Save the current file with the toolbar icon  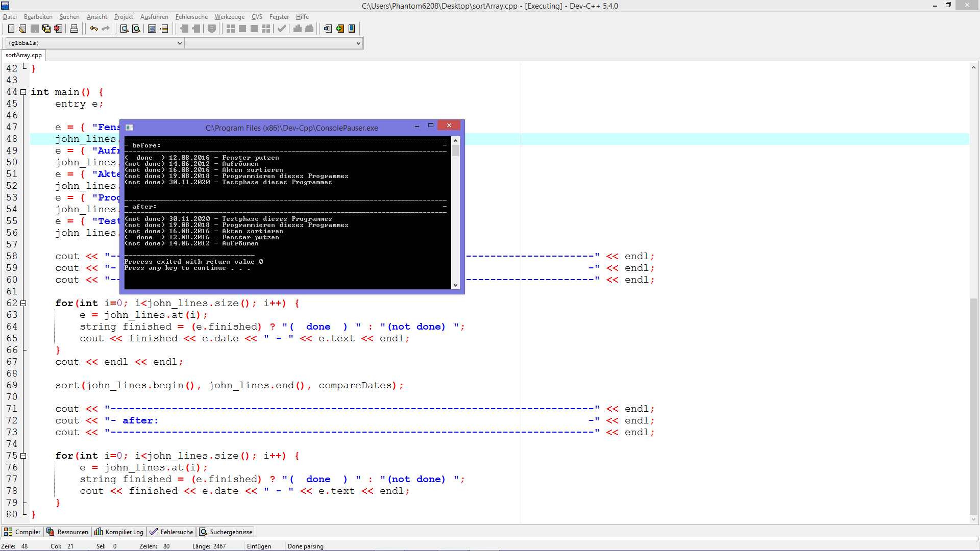click(x=34, y=29)
